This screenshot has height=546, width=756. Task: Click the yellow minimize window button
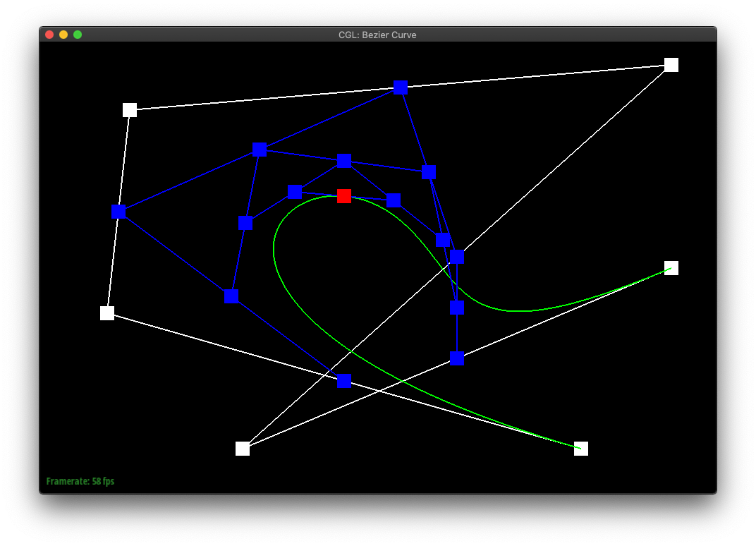pos(63,35)
